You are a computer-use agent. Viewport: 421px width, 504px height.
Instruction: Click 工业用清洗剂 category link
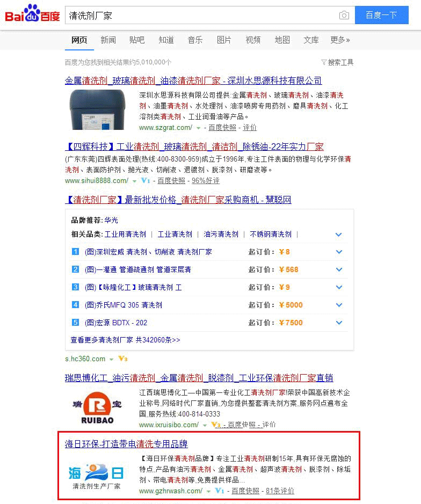pos(126,234)
